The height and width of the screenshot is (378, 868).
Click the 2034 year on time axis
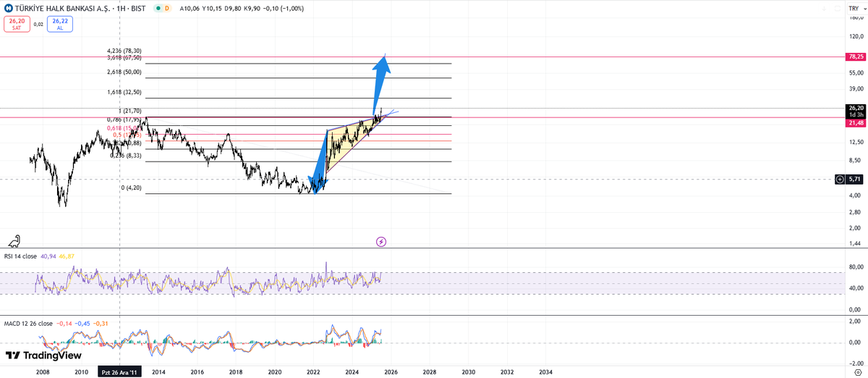[x=545, y=371]
